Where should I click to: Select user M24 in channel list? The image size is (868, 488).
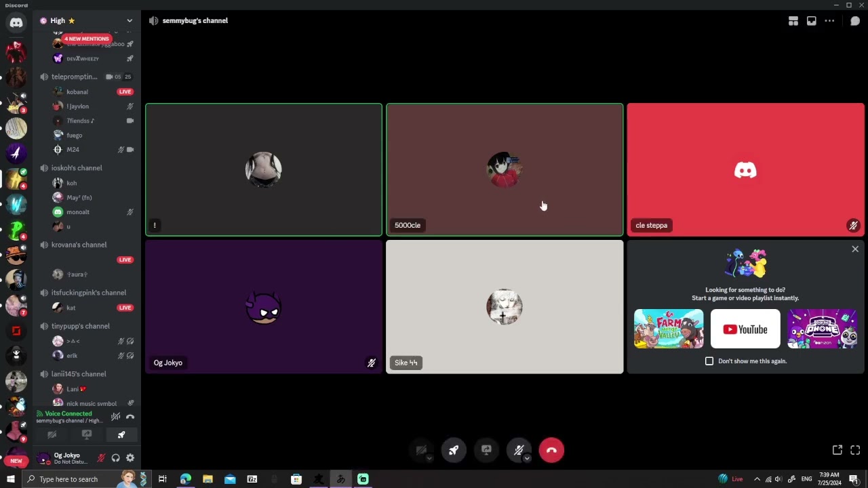tap(73, 150)
